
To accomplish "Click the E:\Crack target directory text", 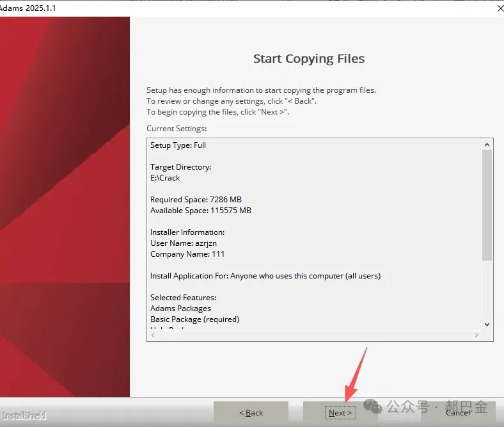I will point(165,178).
